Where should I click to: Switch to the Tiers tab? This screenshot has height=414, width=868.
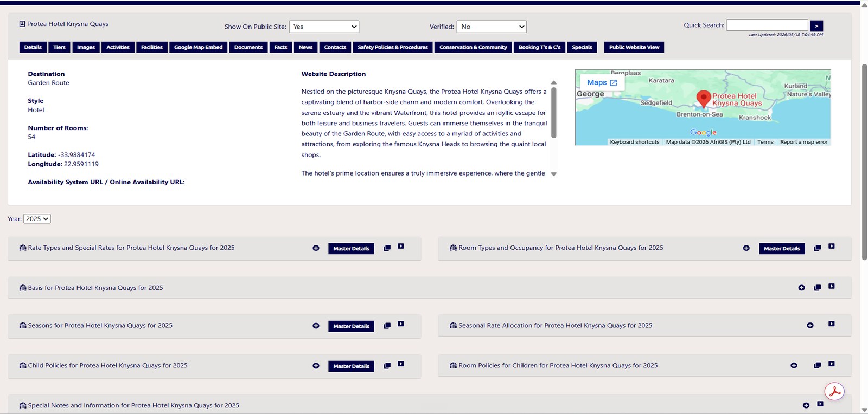[x=59, y=47]
